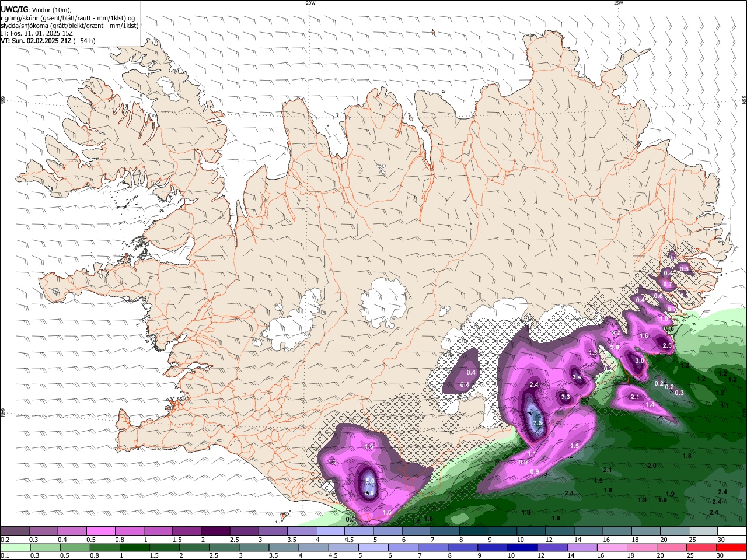
Task: Pick darkest purple swatch starting at 2, upper scale
Action: [x=215, y=531]
